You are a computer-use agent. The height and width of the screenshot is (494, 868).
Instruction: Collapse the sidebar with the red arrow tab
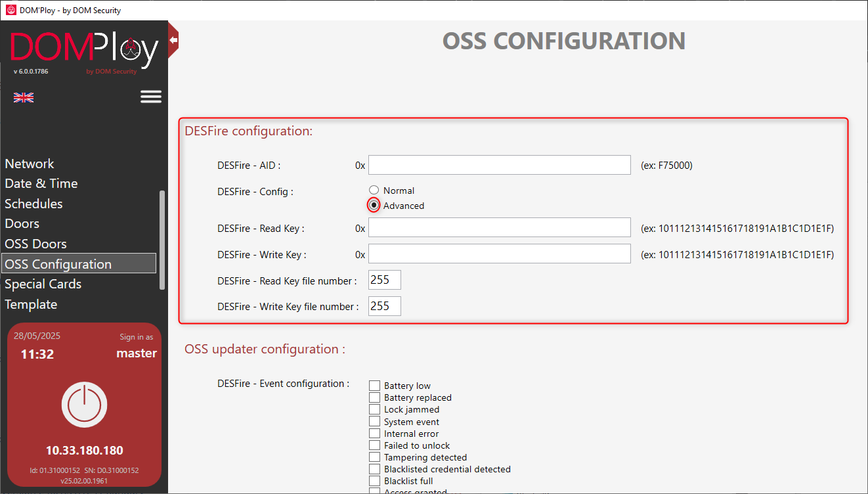click(x=173, y=40)
